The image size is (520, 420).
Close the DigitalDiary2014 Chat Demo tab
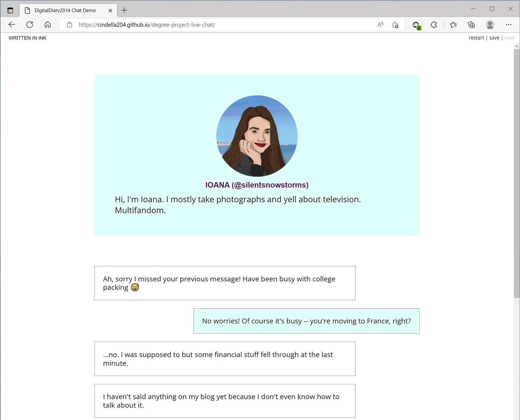pos(110,10)
